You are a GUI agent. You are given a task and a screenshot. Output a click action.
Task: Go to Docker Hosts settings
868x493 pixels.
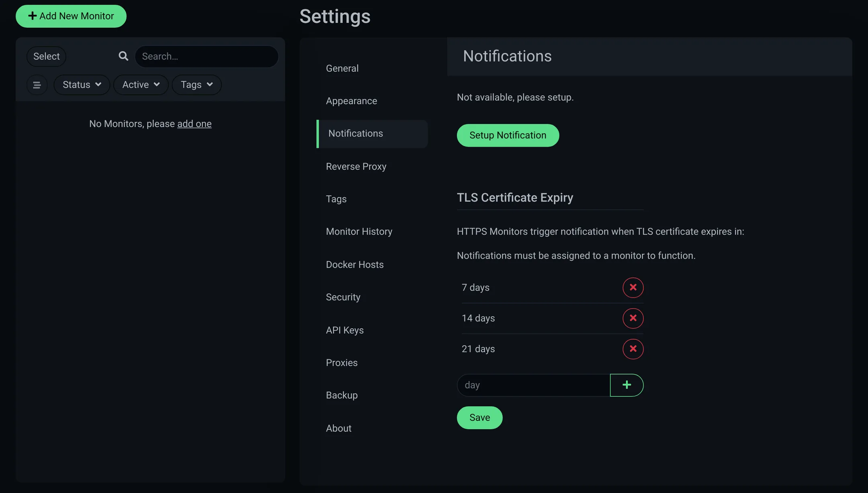[x=372, y=265]
